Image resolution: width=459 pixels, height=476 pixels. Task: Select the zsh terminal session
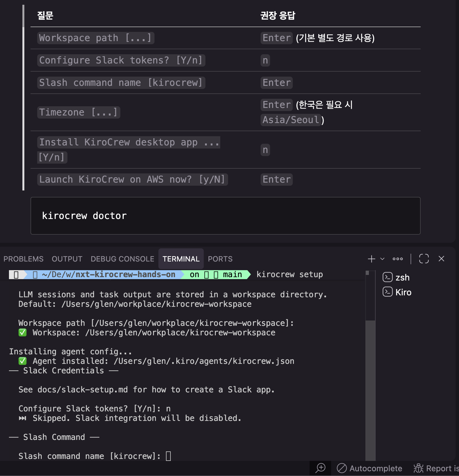pos(402,277)
